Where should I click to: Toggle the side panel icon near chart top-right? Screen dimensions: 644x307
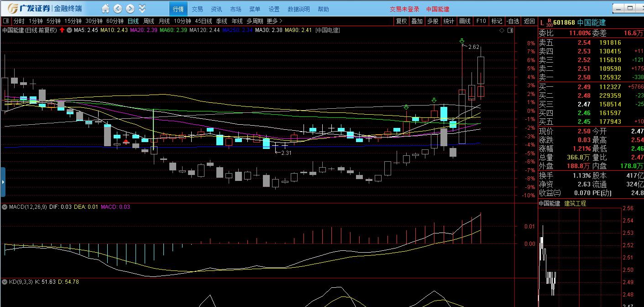(x=510, y=31)
